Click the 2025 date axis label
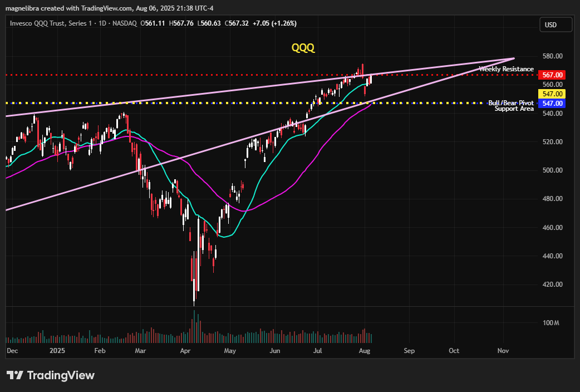 57,351
